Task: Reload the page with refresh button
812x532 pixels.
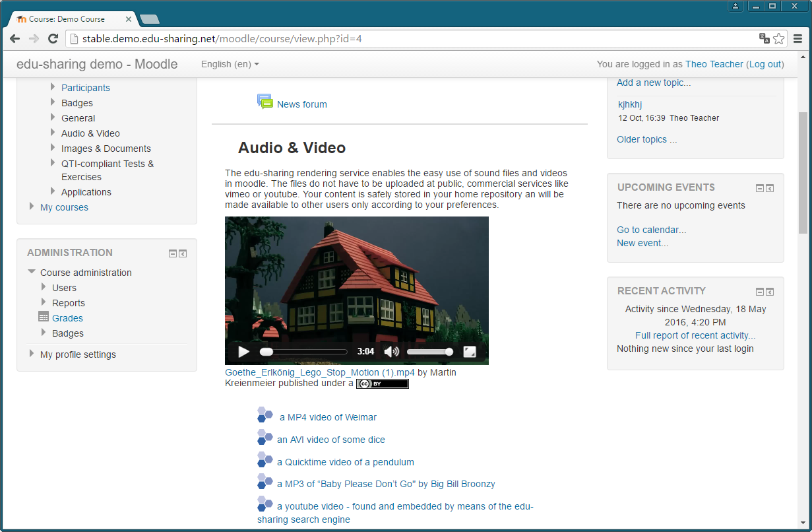Action: [53, 39]
